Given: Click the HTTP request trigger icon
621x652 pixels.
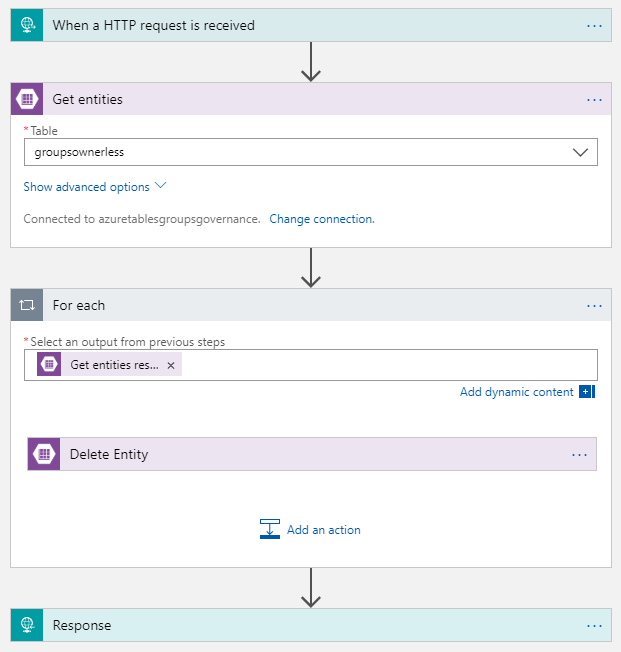Looking at the screenshot, I should click(x=27, y=25).
